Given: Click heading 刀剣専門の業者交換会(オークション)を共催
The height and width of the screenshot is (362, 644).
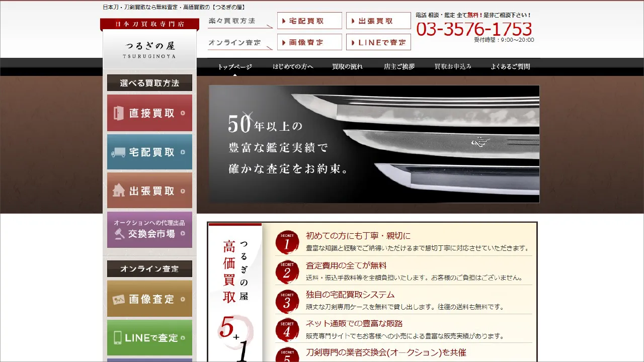Looking at the screenshot, I should (x=386, y=352).
